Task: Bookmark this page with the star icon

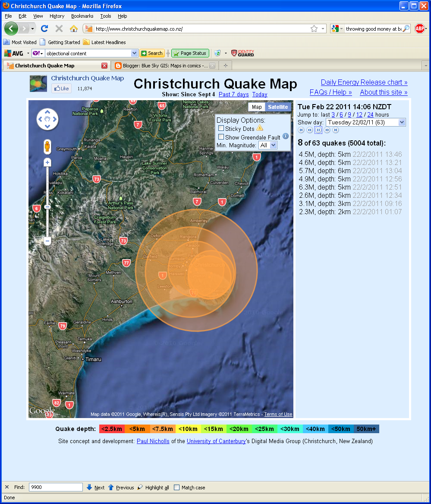Action: tap(314, 29)
